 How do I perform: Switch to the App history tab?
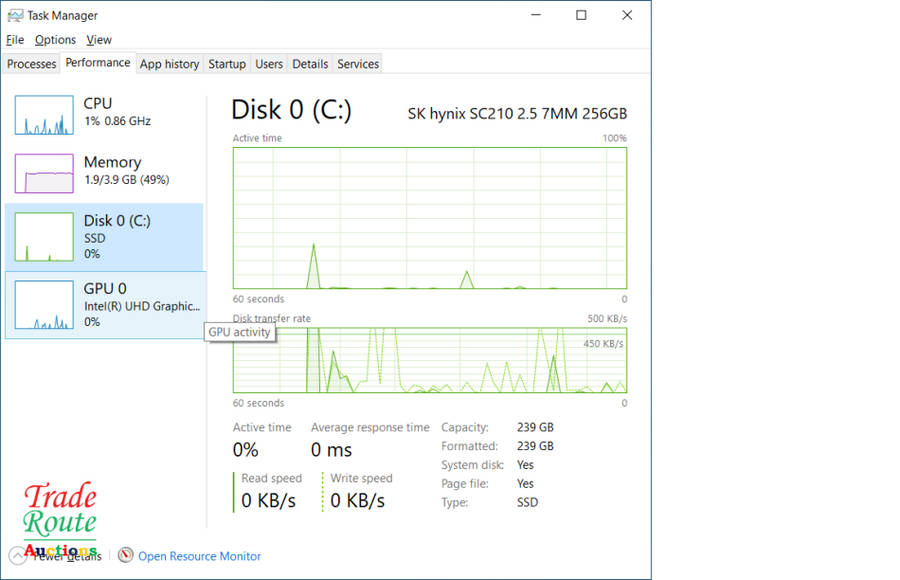tap(169, 64)
